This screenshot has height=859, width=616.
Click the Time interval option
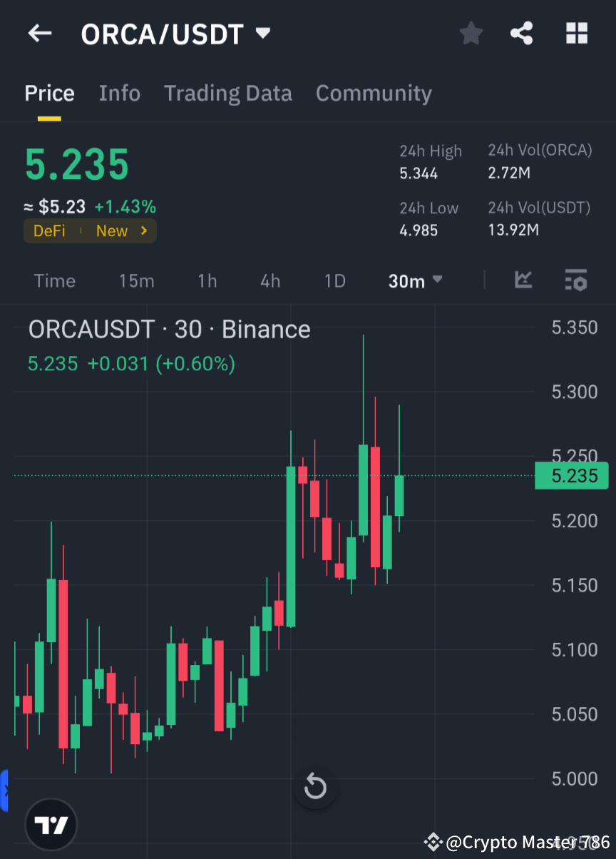(55, 280)
